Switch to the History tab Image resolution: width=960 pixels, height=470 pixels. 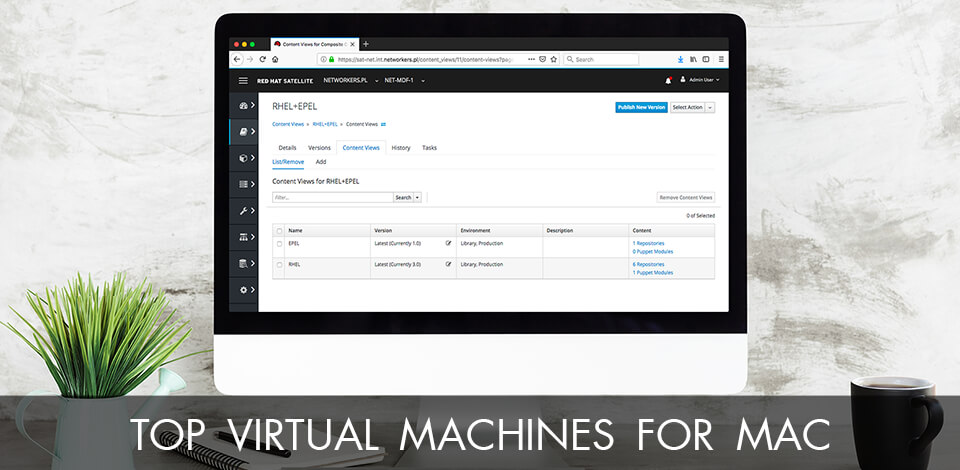coord(400,147)
